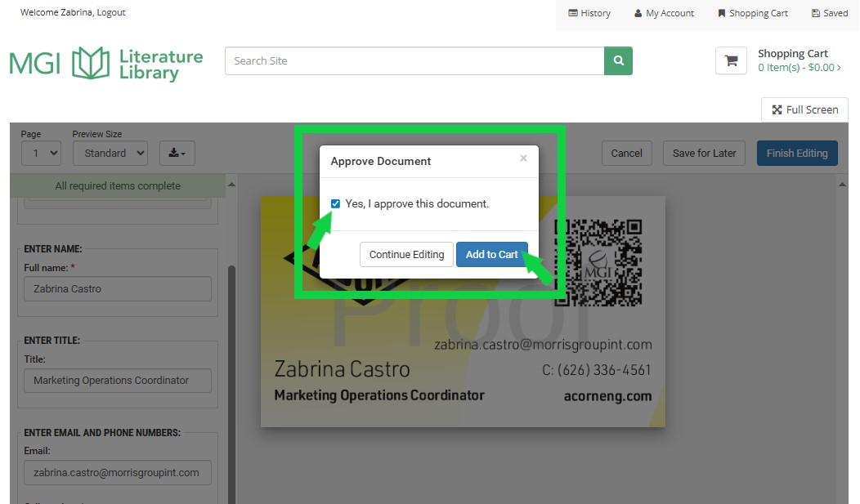The height and width of the screenshot is (504, 860).
Task: Switch to Full Screen view
Action: tap(804, 109)
